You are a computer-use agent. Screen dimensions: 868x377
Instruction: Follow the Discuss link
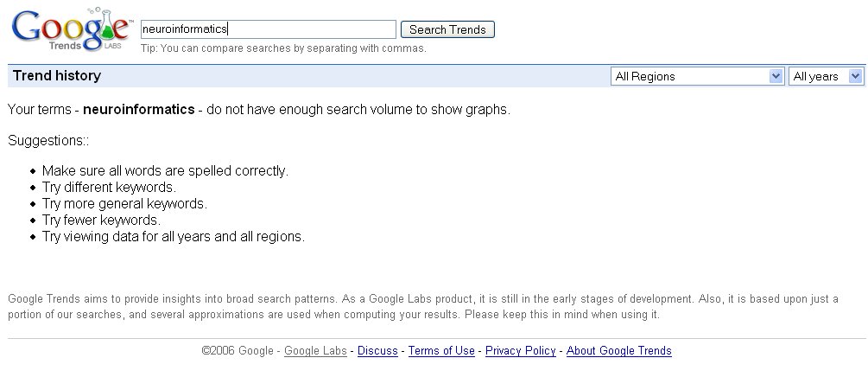click(377, 351)
